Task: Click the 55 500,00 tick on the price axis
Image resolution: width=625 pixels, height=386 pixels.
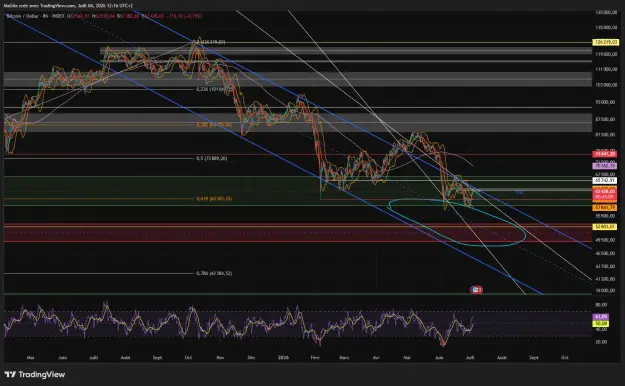Action: click(606, 216)
